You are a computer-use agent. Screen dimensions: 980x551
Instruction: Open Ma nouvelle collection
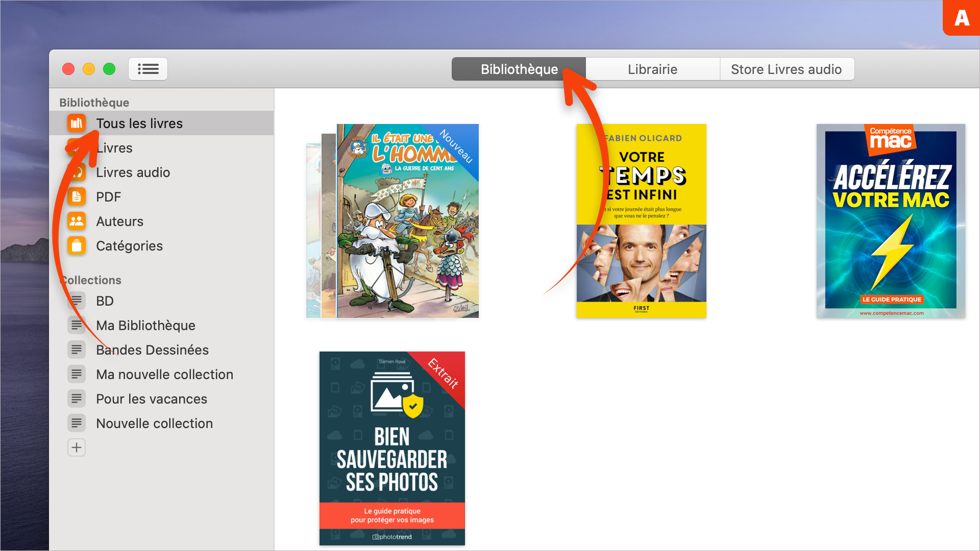point(164,374)
